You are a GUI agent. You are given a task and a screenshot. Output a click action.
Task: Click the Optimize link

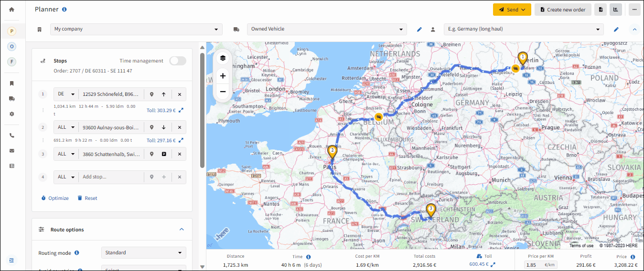(55, 198)
